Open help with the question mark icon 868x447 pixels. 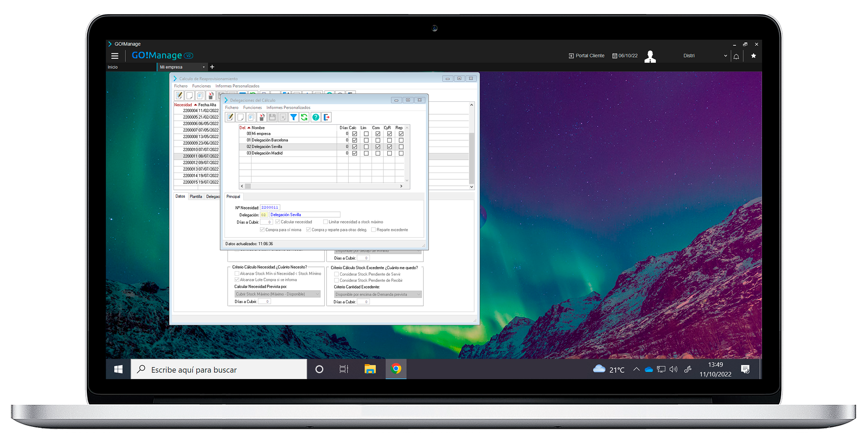click(x=316, y=118)
